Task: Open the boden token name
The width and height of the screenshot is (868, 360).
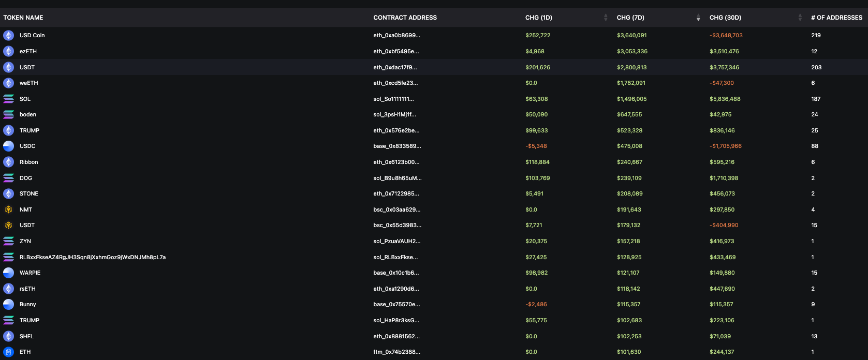Action: click(28, 114)
